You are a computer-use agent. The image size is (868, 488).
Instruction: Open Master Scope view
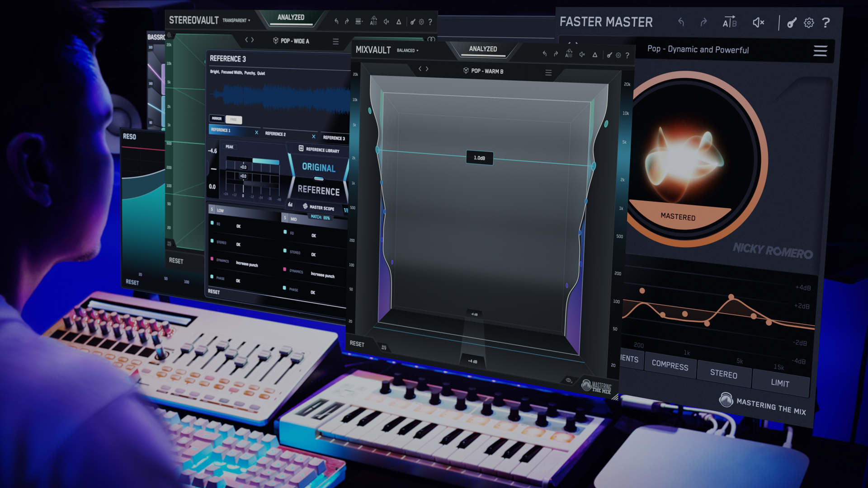pyautogui.click(x=318, y=207)
